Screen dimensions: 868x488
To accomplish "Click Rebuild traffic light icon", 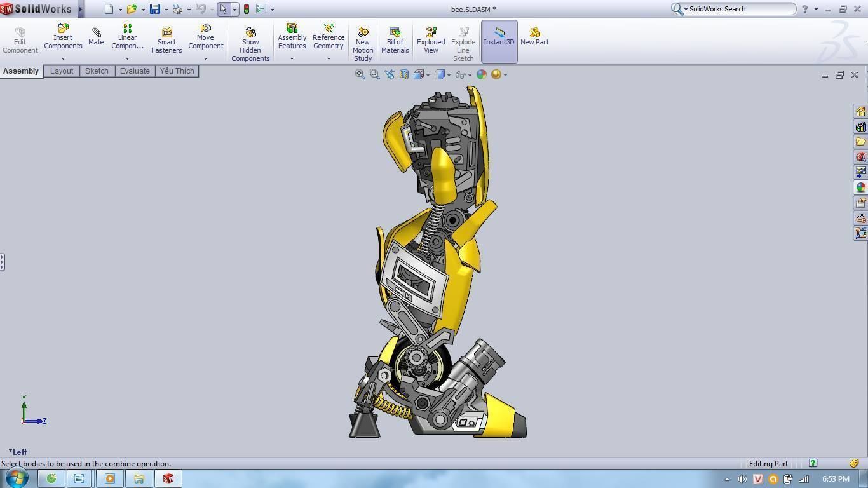I will (x=246, y=9).
